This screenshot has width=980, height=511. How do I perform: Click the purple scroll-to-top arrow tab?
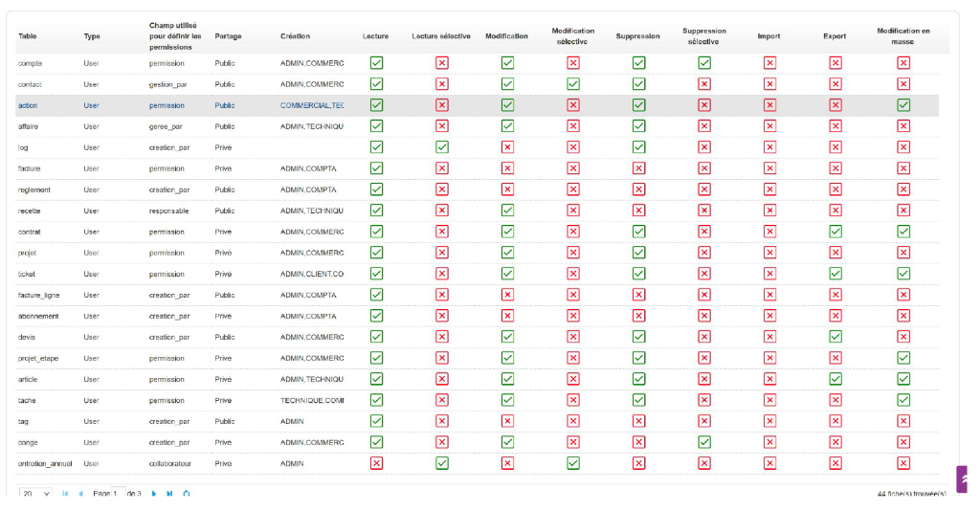pos(963,479)
